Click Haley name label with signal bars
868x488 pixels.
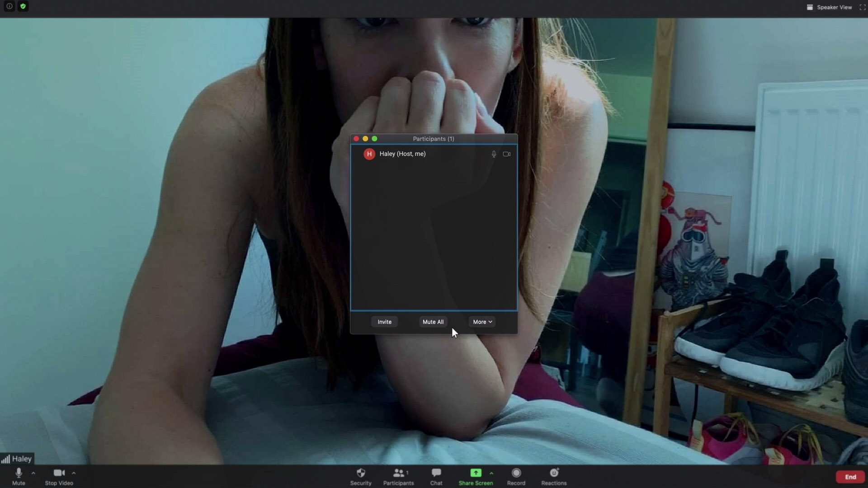[x=17, y=459]
